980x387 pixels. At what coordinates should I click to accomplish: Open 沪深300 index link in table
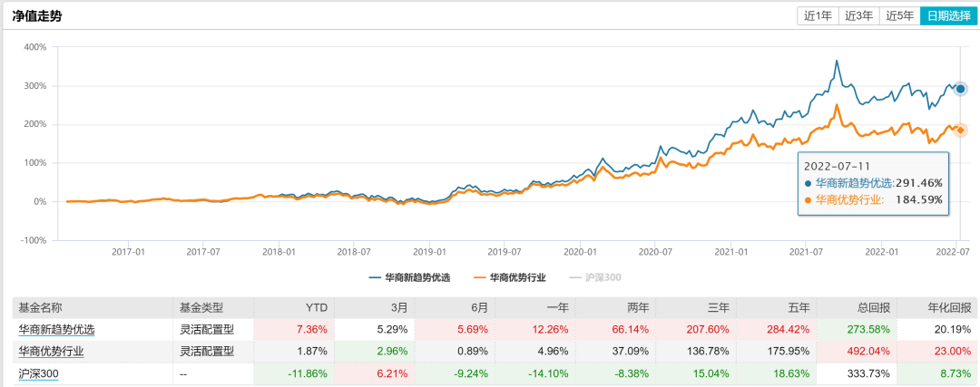[39, 373]
